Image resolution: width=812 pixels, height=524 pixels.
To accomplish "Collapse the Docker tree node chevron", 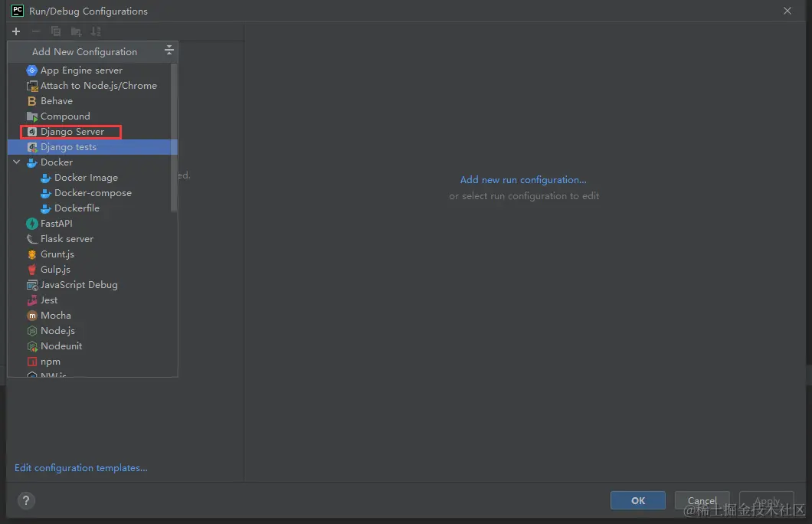I will click(17, 162).
